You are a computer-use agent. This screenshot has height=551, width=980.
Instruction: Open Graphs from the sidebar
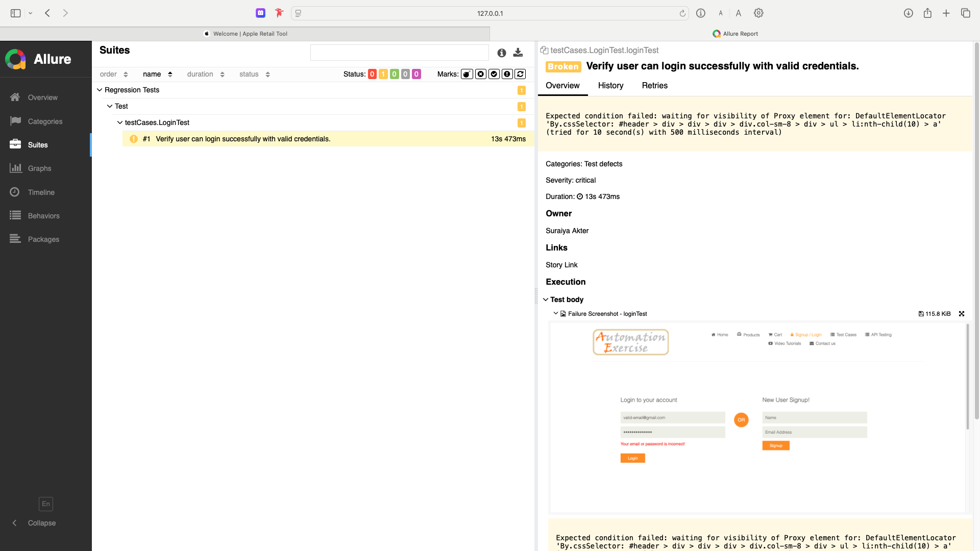tap(39, 168)
